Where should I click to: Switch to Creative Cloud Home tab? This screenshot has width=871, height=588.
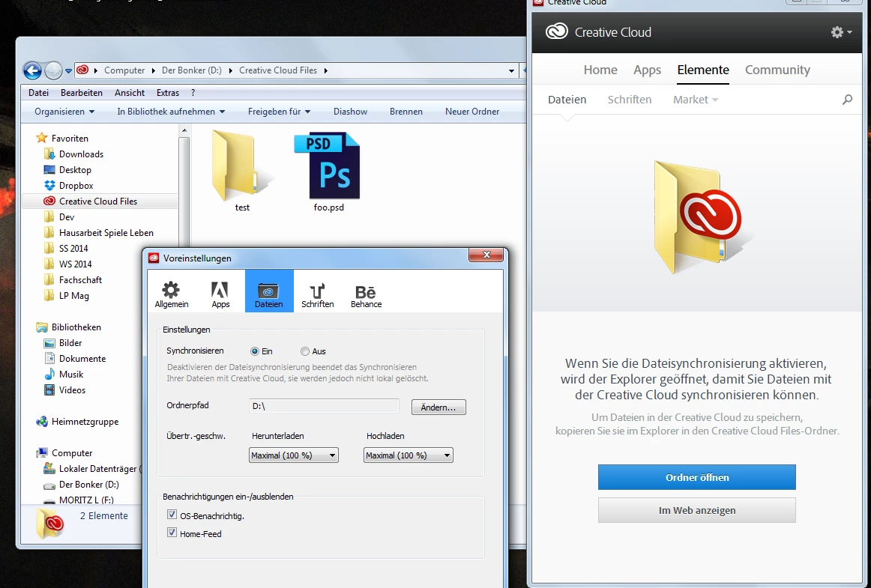click(x=600, y=70)
